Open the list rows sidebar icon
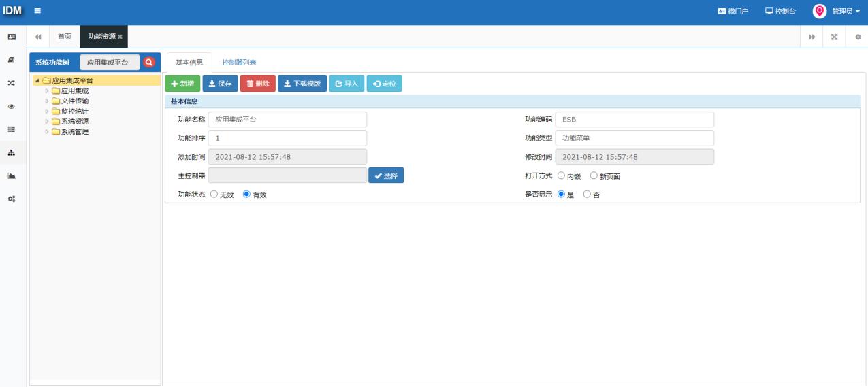This screenshot has height=387, width=868. (12, 129)
